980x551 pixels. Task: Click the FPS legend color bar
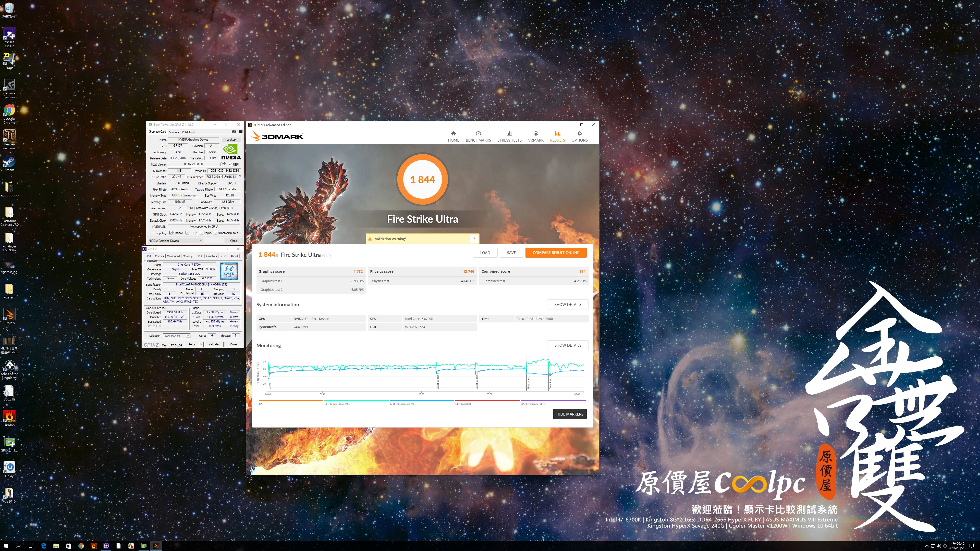click(x=291, y=400)
